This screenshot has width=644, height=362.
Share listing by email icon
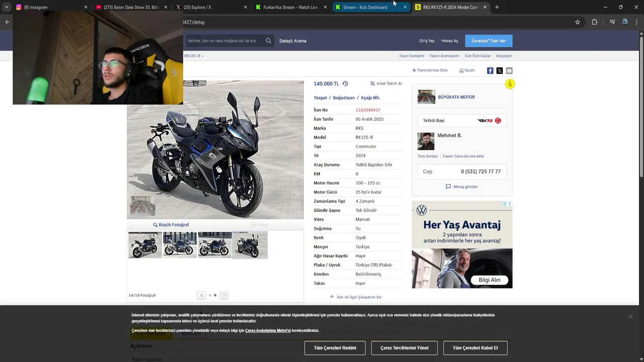[x=509, y=70]
